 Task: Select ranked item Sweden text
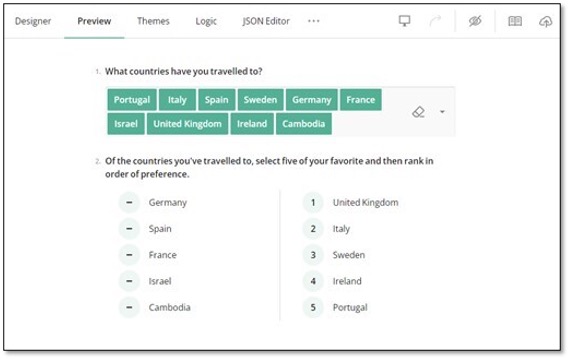pyautogui.click(x=349, y=255)
